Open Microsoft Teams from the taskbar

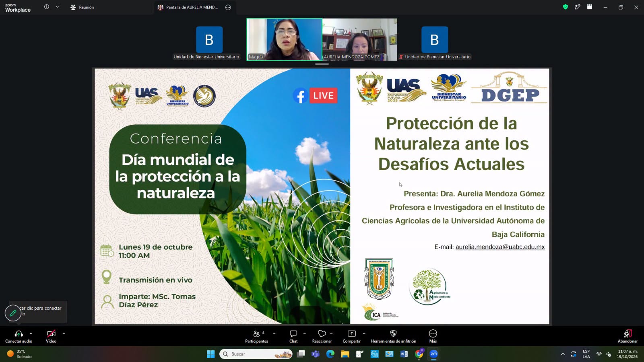[x=316, y=354]
